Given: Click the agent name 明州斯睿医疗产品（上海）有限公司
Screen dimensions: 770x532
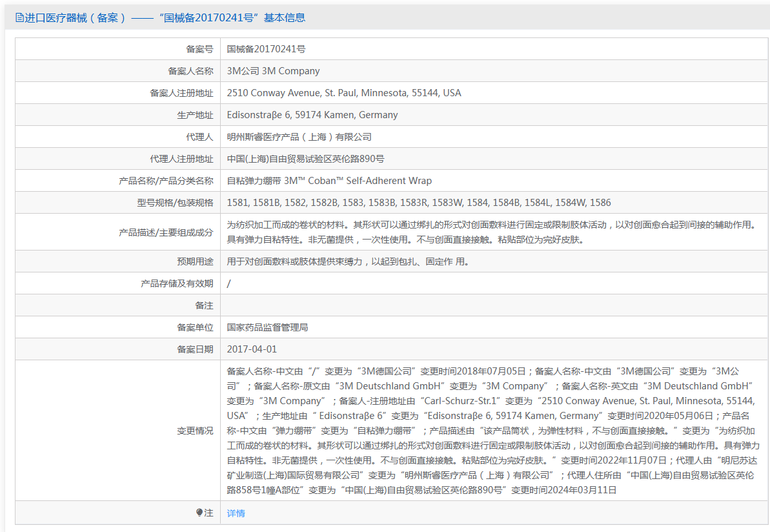Looking at the screenshot, I should click(x=299, y=137).
